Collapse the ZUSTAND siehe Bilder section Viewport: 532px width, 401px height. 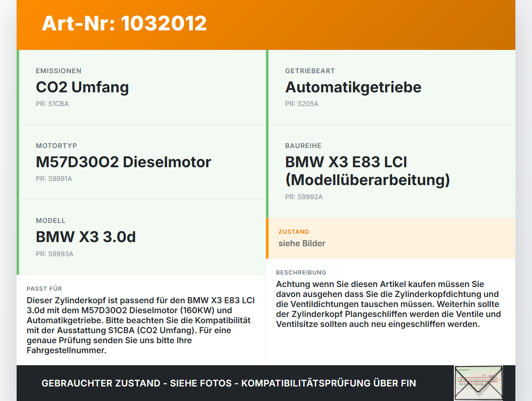pos(391,238)
